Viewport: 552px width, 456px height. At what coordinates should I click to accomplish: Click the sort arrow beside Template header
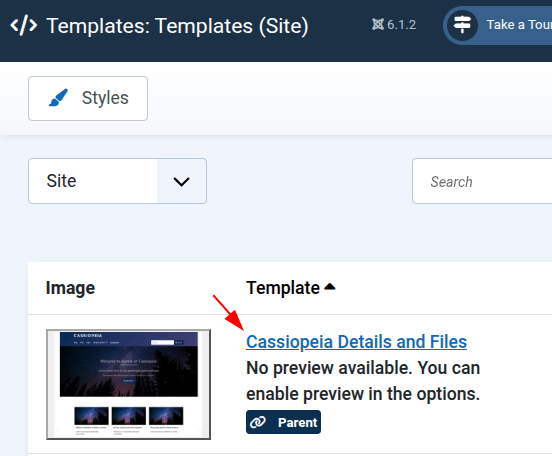coord(330,287)
